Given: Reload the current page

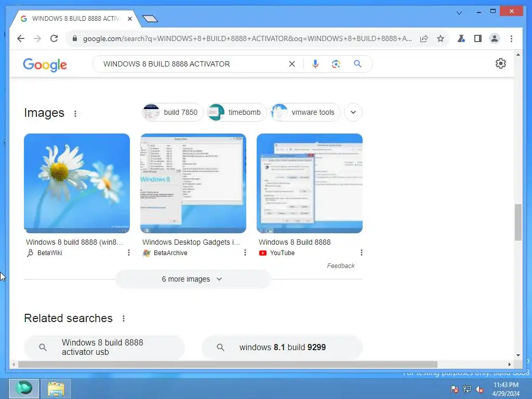Looking at the screenshot, I should 54,38.
